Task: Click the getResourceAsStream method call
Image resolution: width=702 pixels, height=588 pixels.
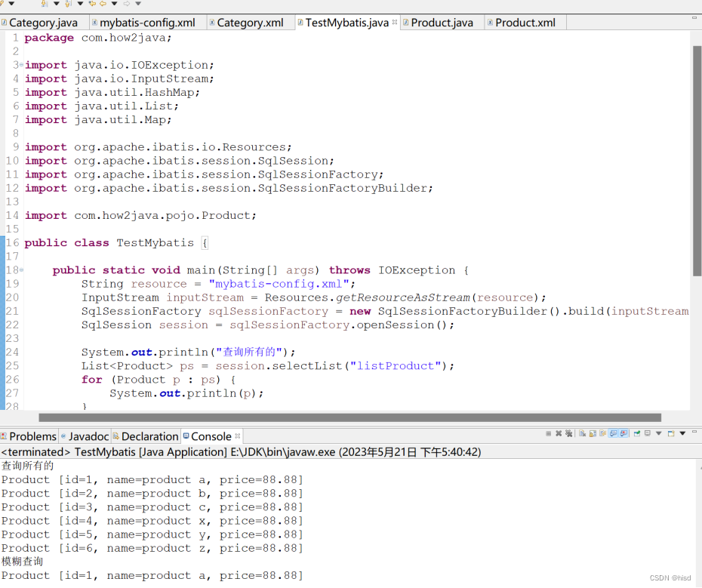Action: (x=402, y=297)
